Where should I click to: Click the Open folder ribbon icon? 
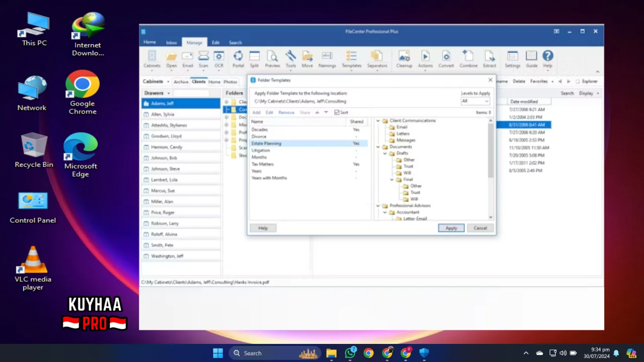point(172,59)
